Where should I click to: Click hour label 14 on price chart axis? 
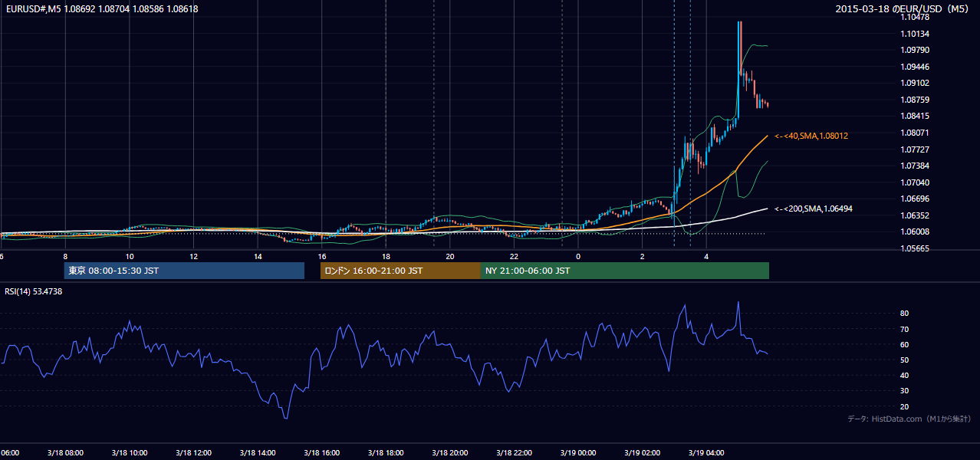pyautogui.click(x=258, y=256)
